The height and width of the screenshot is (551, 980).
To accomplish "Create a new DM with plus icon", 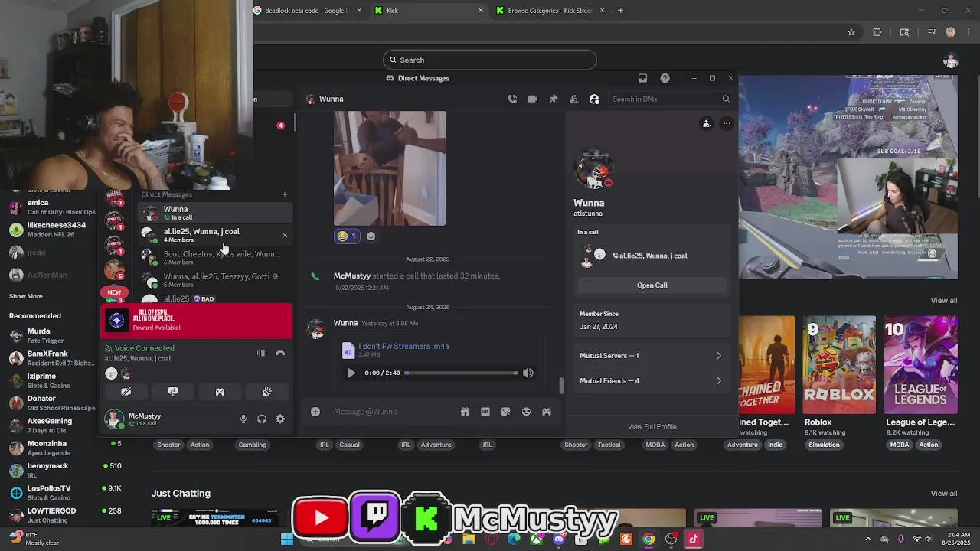I will (285, 194).
